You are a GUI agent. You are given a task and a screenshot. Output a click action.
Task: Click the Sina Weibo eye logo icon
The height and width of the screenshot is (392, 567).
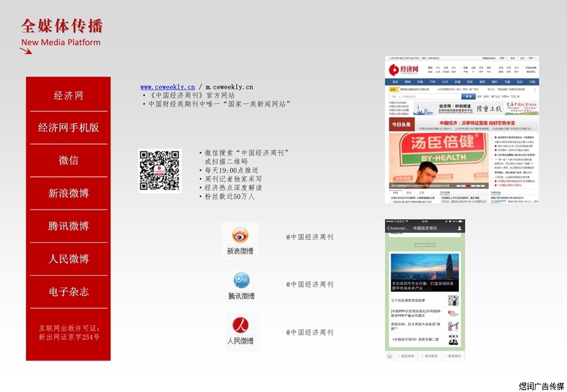[240, 235]
